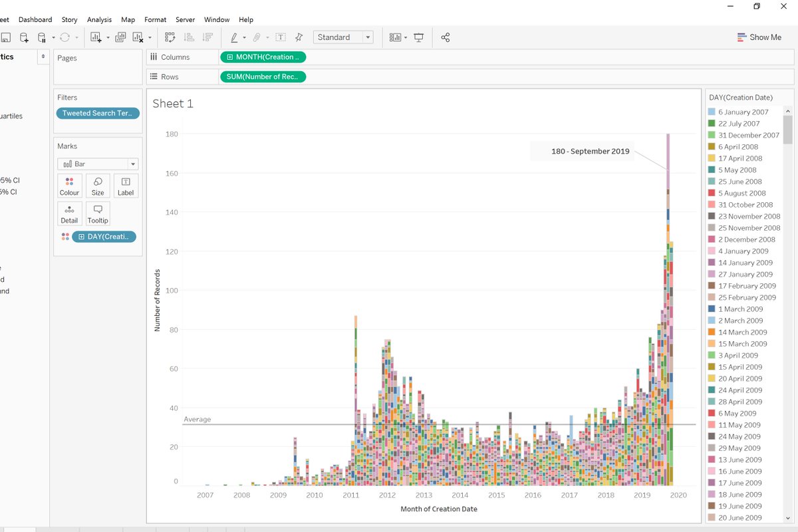Click the Fix Axes pin icon

point(299,37)
